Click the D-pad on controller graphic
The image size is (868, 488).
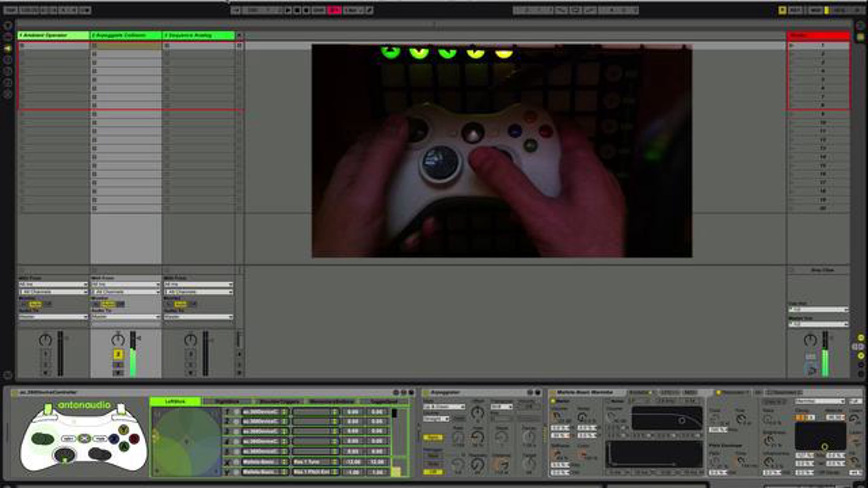(x=64, y=455)
